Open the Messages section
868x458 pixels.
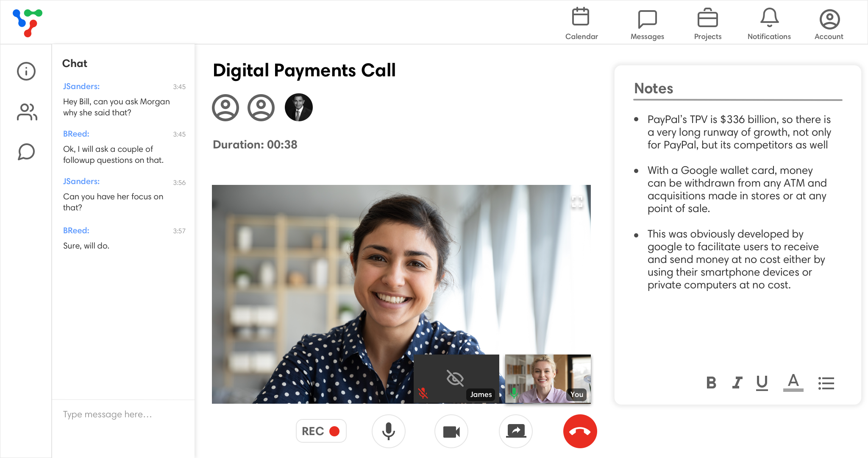pyautogui.click(x=647, y=23)
